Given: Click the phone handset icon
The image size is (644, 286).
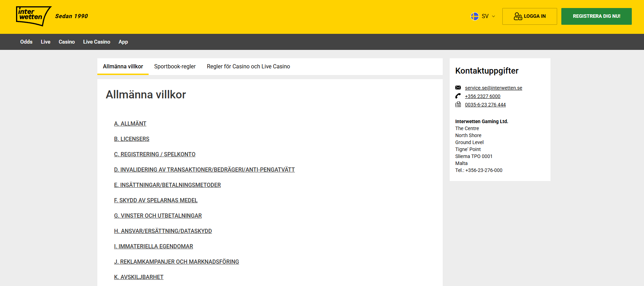Looking at the screenshot, I should (458, 96).
